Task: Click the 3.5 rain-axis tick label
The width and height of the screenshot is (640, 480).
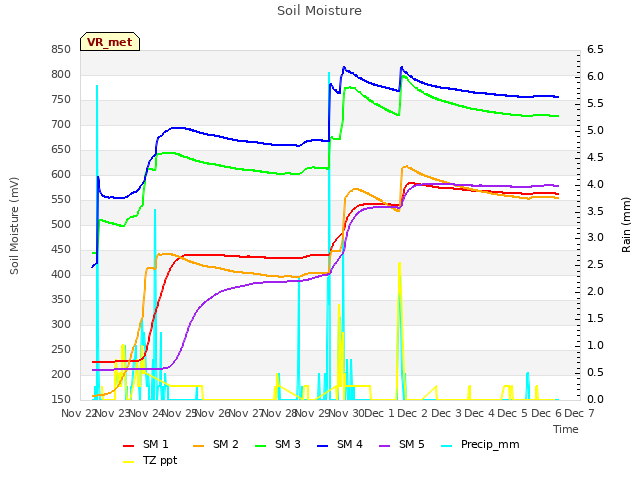Action: [x=595, y=211]
